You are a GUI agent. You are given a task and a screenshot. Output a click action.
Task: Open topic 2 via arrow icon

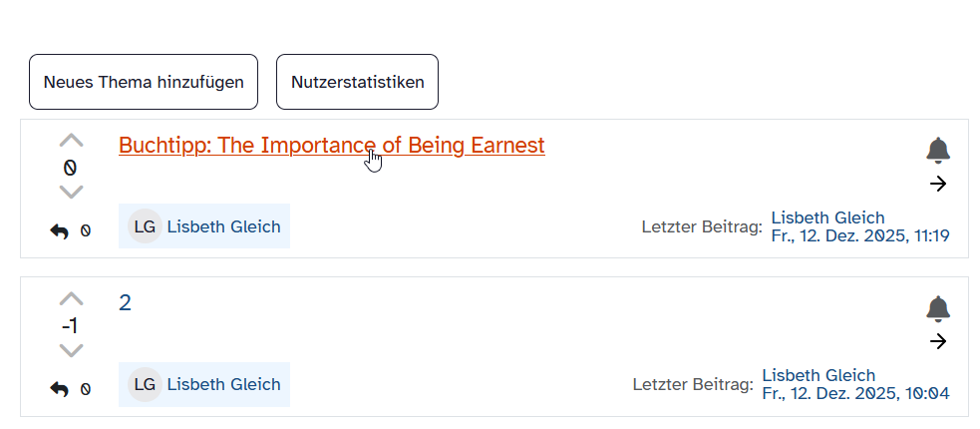[937, 341]
